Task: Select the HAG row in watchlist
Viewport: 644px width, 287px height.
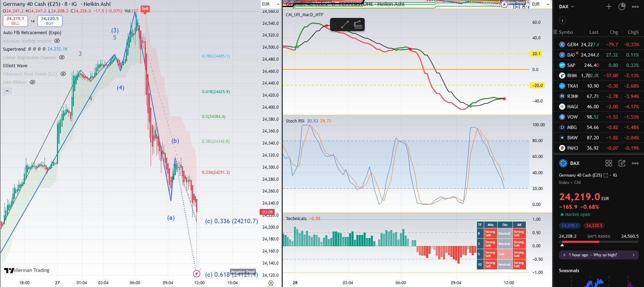Action: (599, 107)
